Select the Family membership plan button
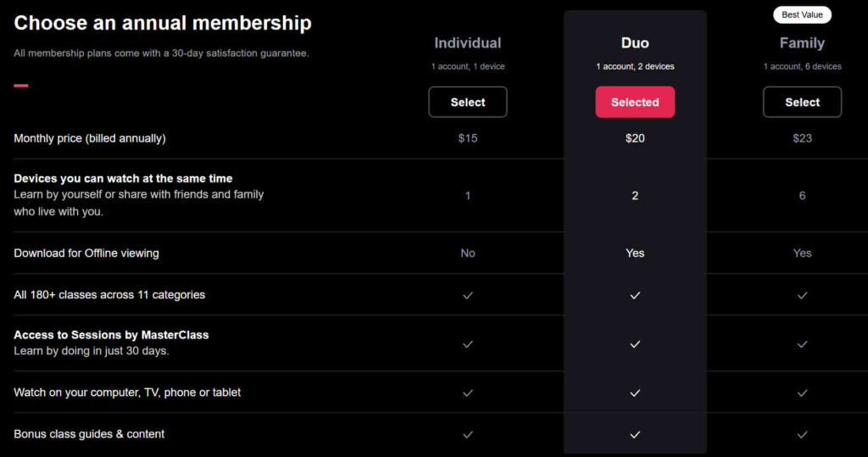The height and width of the screenshot is (457, 868). [802, 102]
